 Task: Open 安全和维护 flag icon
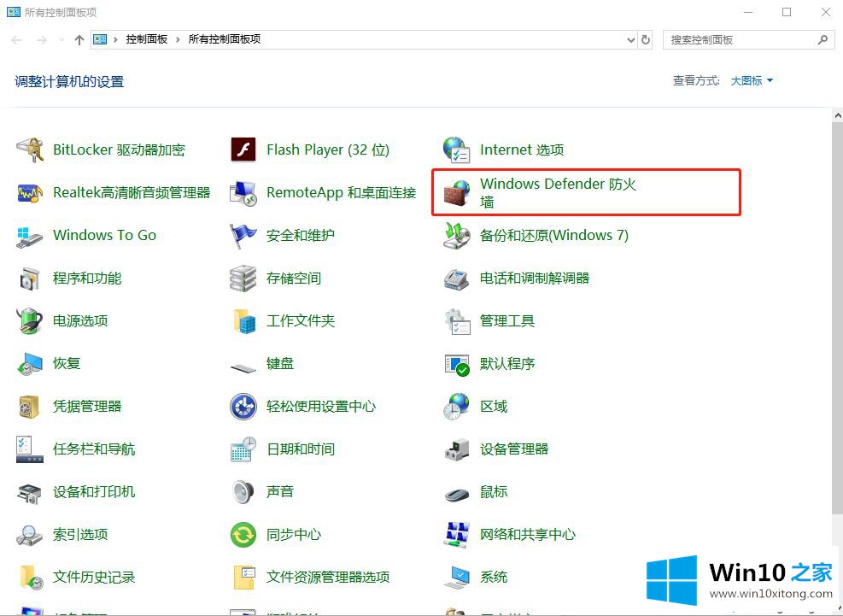click(243, 236)
